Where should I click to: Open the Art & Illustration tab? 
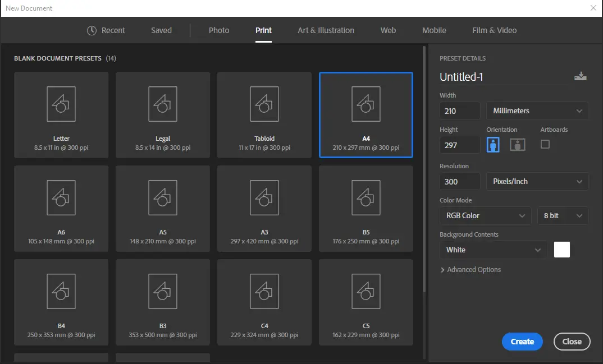(326, 30)
